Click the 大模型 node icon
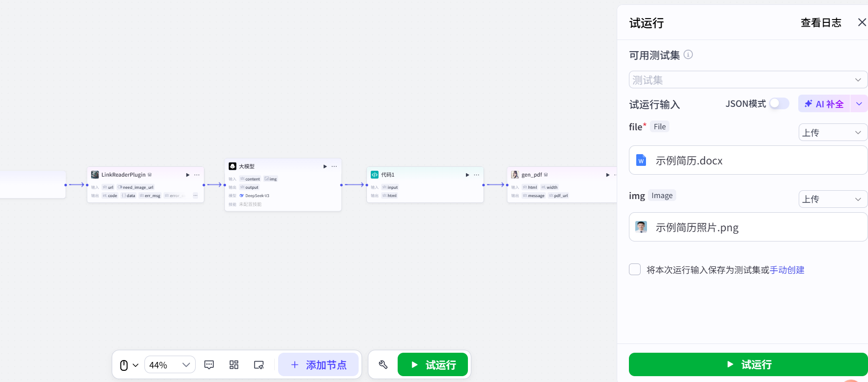868x382 pixels. coord(233,166)
